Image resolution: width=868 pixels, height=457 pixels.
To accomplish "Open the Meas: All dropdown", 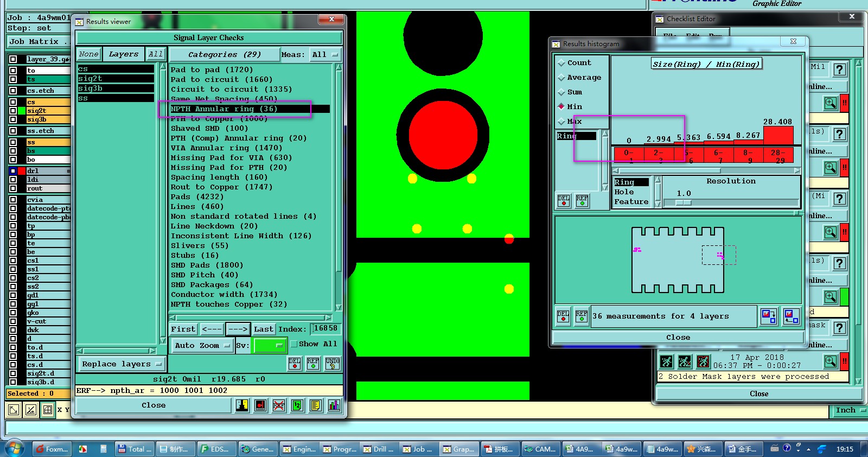I will point(325,55).
